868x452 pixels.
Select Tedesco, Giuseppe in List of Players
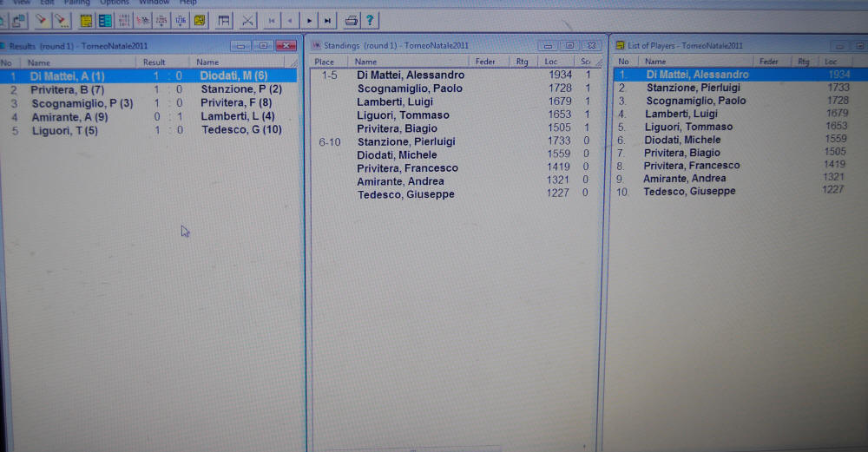(x=689, y=192)
